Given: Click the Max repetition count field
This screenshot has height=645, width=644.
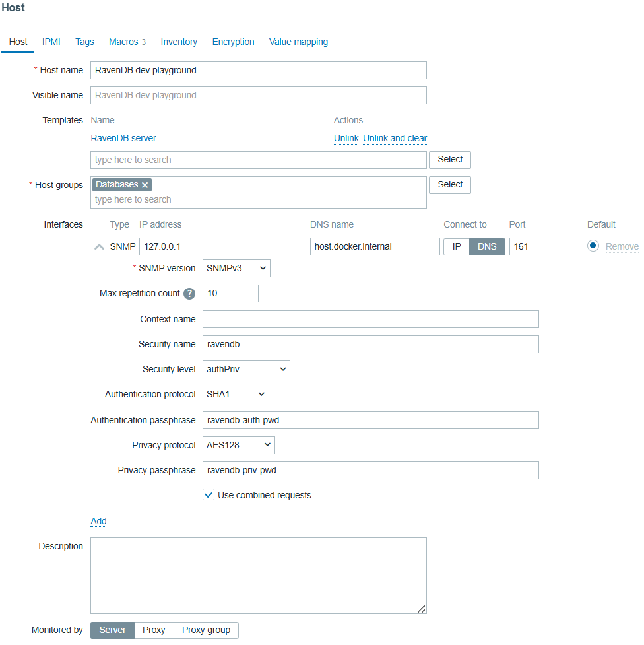Looking at the screenshot, I should click(231, 294).
